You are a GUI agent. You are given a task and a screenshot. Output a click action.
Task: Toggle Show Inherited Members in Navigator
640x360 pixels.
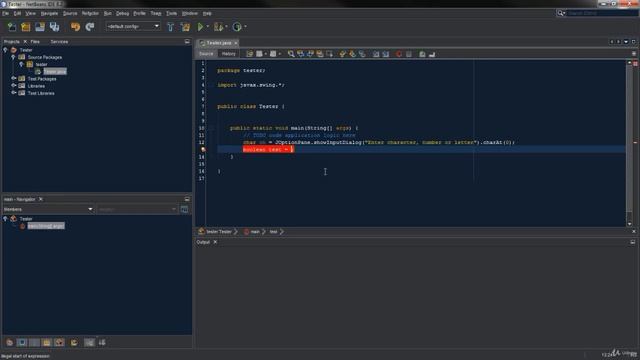point(9,342)
